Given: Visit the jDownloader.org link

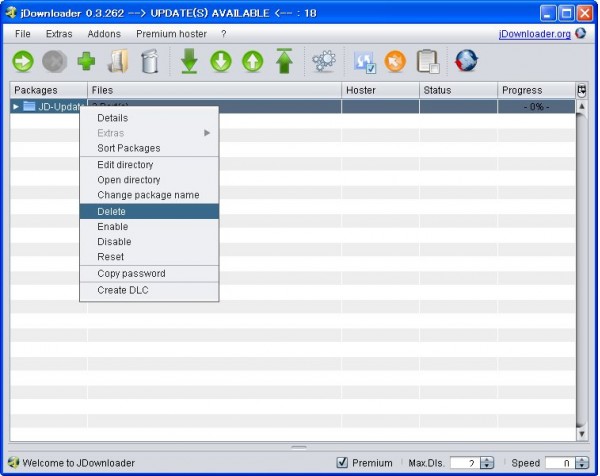Looking at the screenshot, I should tap(535, 34).
